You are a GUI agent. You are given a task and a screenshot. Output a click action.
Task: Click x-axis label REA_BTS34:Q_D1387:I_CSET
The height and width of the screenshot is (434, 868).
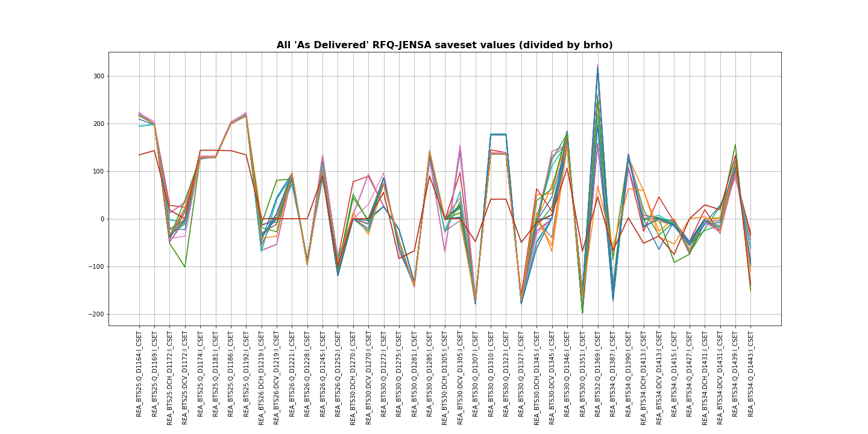tap(613, 374)
